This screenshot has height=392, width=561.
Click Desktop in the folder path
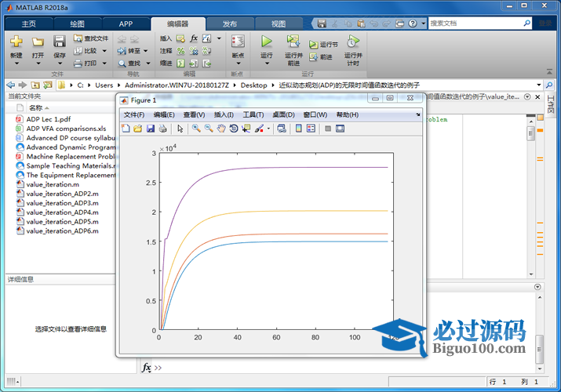click(253, 85)
